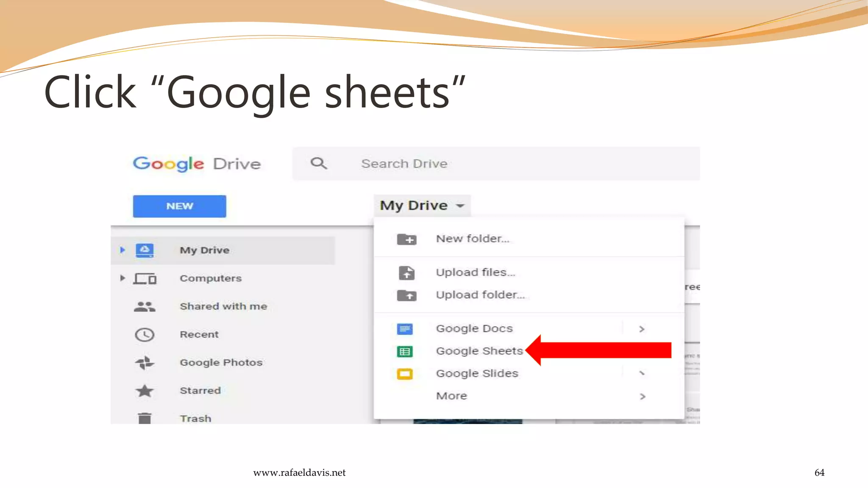The height and width of the screenshot is (488, 868).
Task: Choose Google Sheets from the menu
Action: click(479, 351)
